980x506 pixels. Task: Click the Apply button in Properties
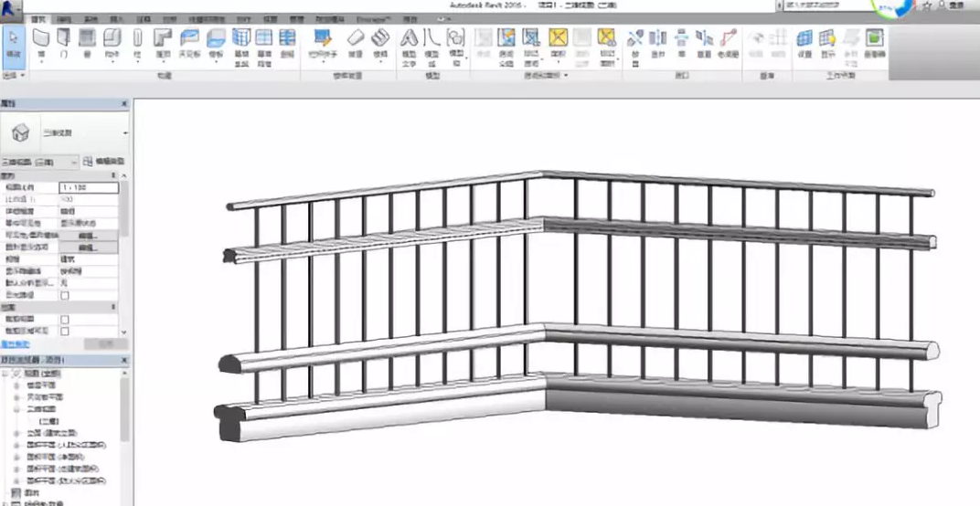click(106, 344)
